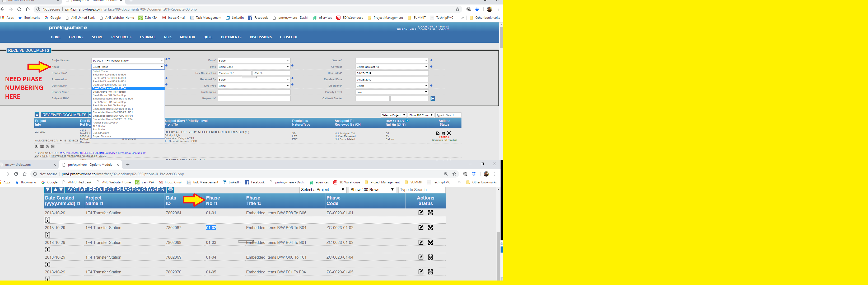This screenshot has width=868, height=285.
Task: Click status check icon for phase 01-03
Action: (x=430, y=242)
